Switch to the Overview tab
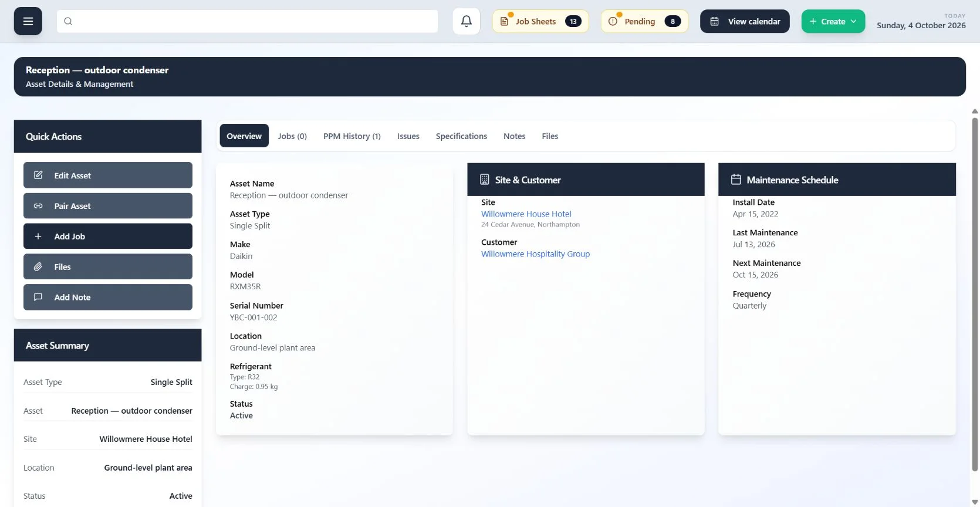The image size is (980, 507). tap(244, 136)
